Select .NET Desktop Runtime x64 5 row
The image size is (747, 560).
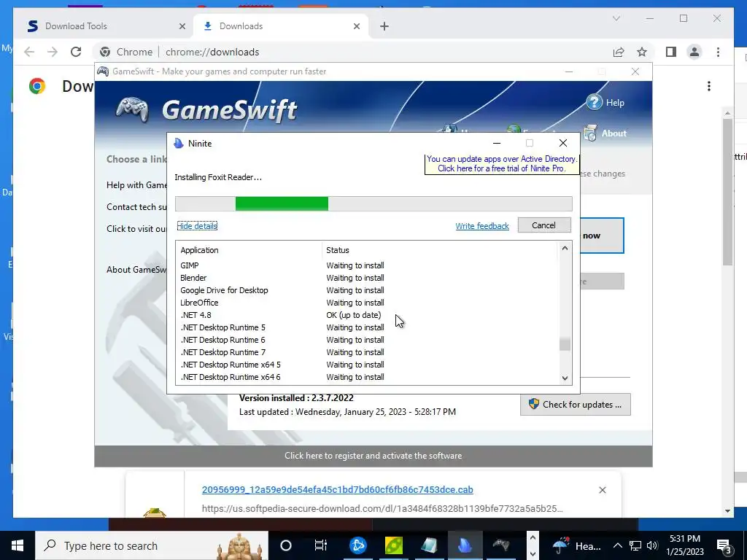click(x=367, y=365)
